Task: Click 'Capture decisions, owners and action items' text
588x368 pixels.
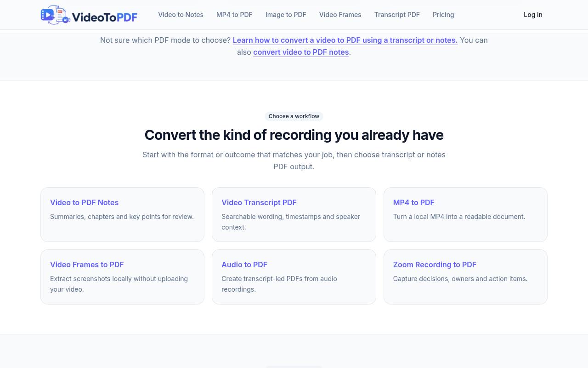Action: tap(460, 279)
